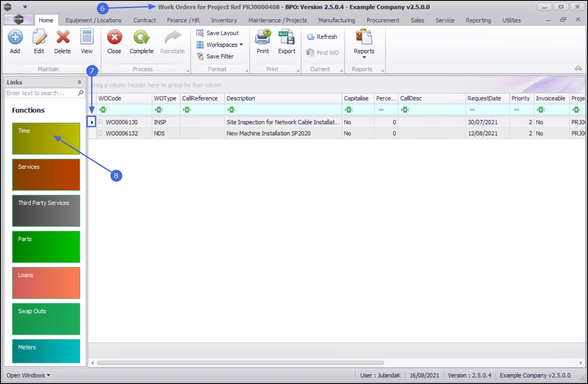588x384 pixels.
Task: Expand the Process group launcher
Action: coord(188,71)
